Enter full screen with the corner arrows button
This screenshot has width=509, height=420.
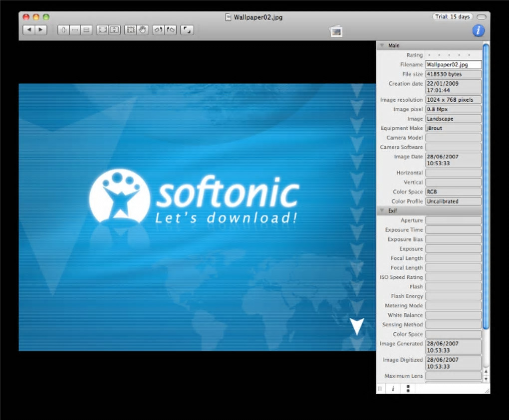(x=187, y=30)
